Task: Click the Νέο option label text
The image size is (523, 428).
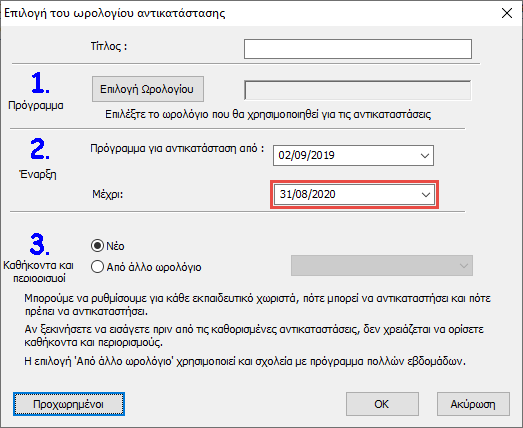Action: pyautogui.click(x=115, y=246)
